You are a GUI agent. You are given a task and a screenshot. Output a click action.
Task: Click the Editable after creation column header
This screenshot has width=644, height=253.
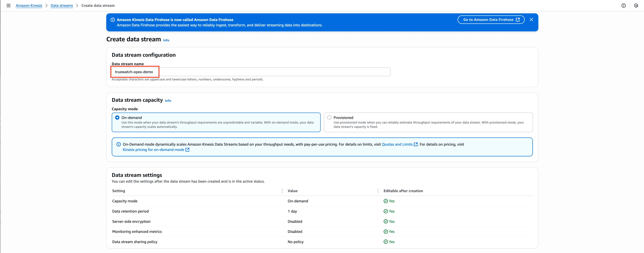[403, 191]
